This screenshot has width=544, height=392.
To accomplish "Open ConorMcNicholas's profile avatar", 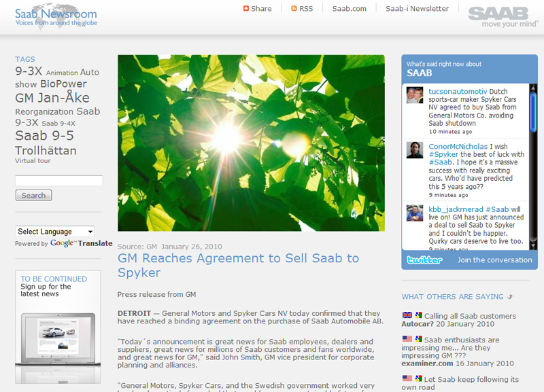I will point(415,150).
